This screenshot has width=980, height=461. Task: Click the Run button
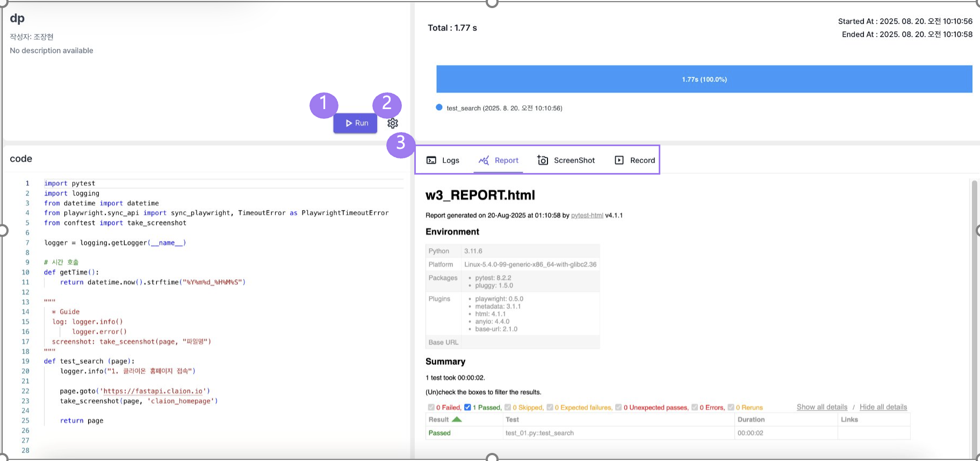355,123
